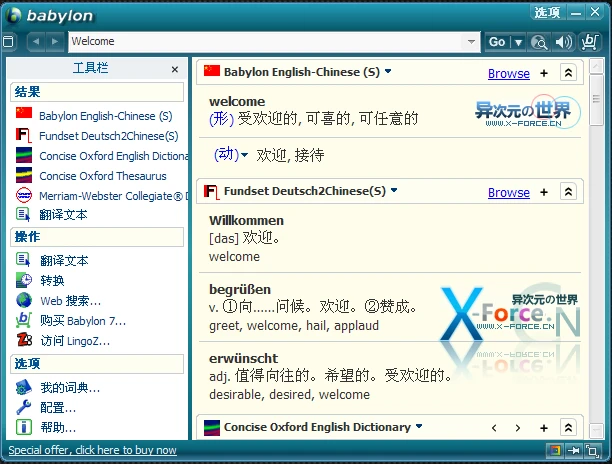612x464 pixels.
Task: Click 购买 Babylon 7 action
Action: [83, 321]
